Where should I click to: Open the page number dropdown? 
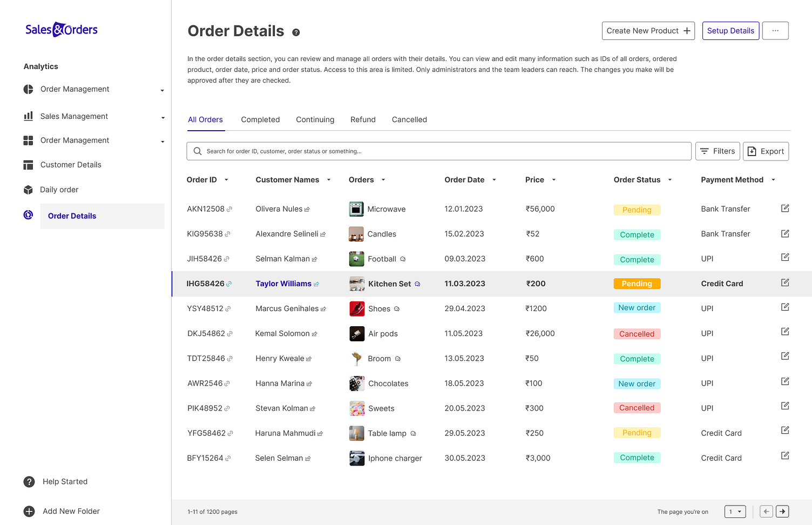coord(735,511)
